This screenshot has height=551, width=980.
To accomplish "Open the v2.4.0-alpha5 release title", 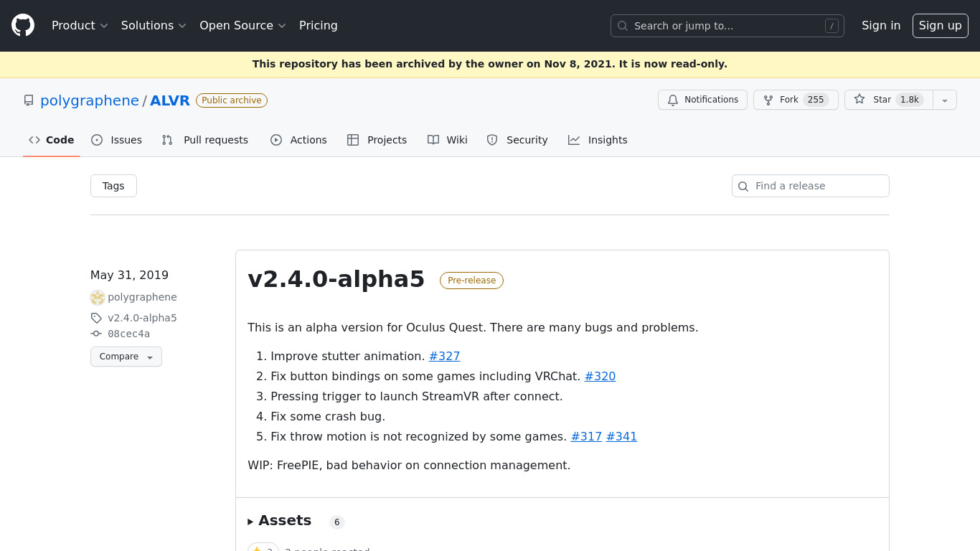I will click(336, 279).
